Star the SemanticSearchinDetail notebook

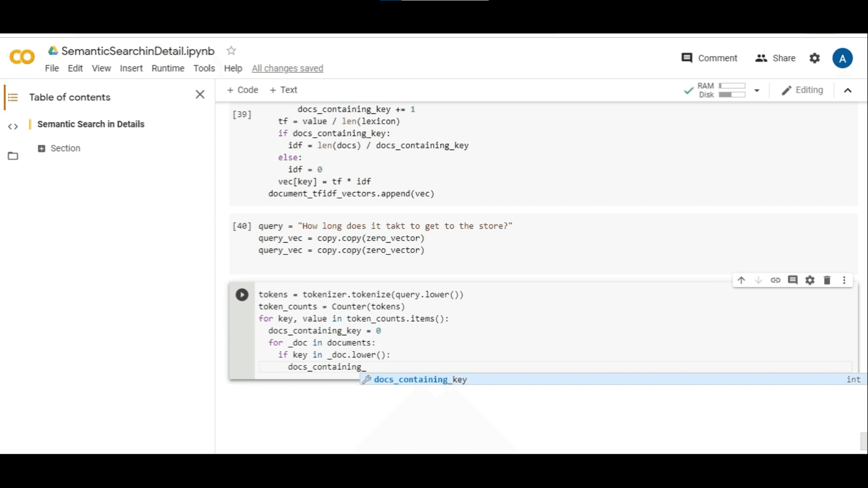coord(231,51)
